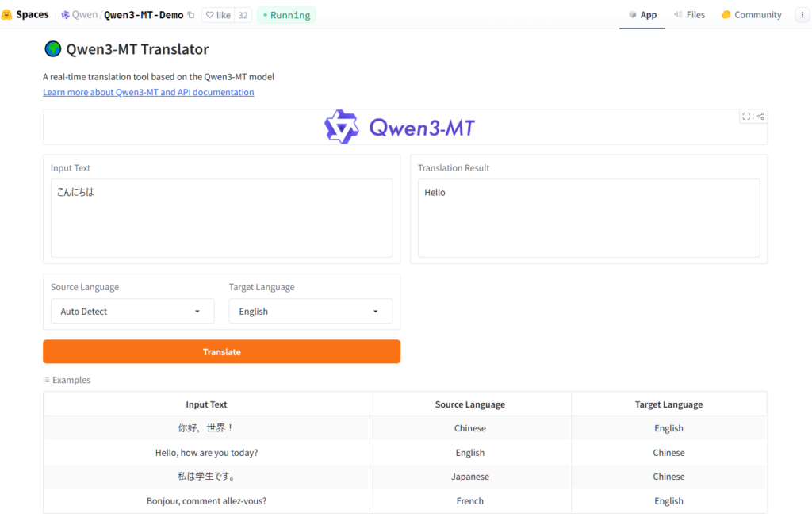
Task: Click the like heart button
Action: (218, 15)
